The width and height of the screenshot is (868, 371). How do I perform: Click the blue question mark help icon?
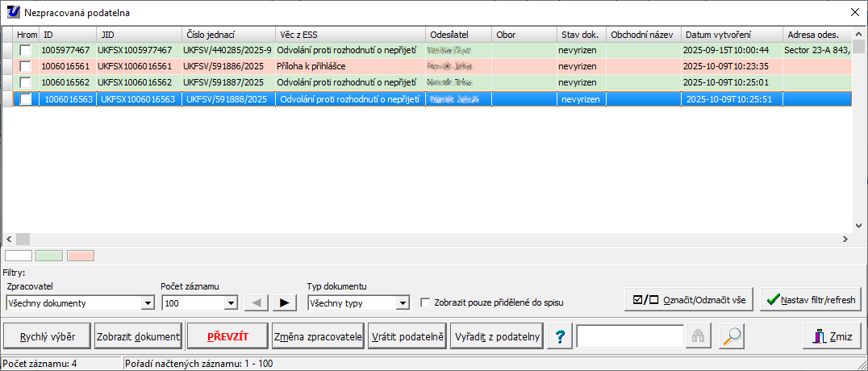(x=559, y=337)
